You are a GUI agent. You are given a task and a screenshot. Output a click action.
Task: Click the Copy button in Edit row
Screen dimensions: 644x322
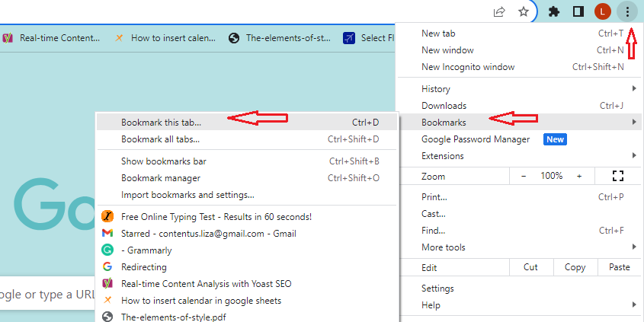click(x=575, y=267)
